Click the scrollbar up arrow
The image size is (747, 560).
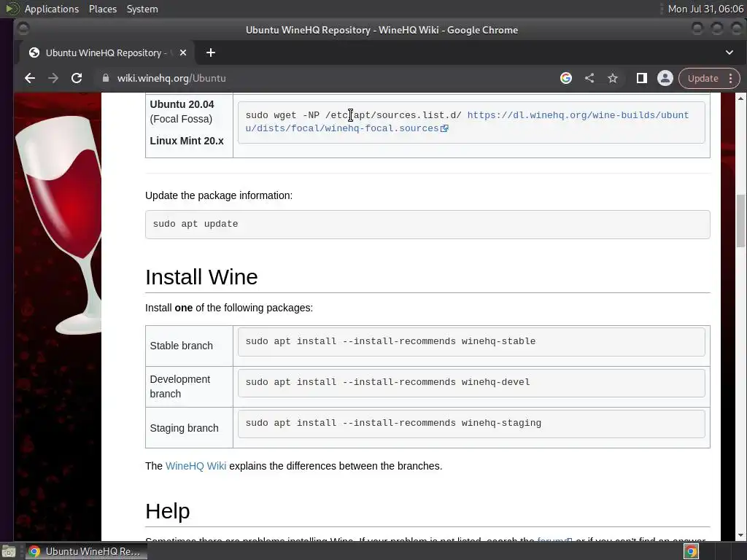[740, 98]
